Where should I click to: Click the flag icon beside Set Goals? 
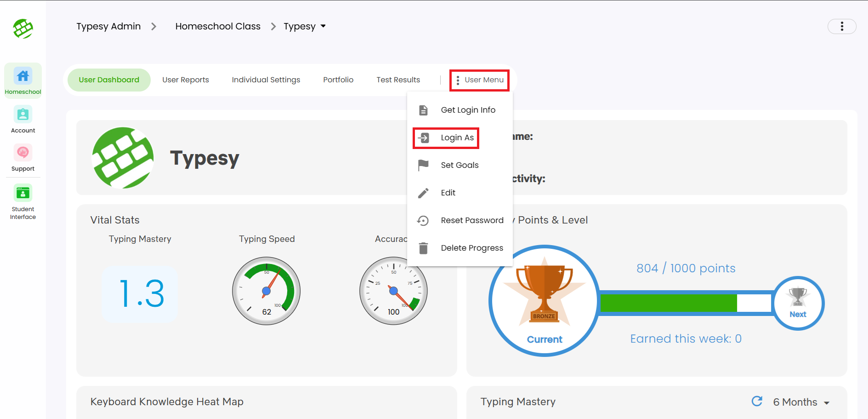pyautogui.click(x=423, y=165)
